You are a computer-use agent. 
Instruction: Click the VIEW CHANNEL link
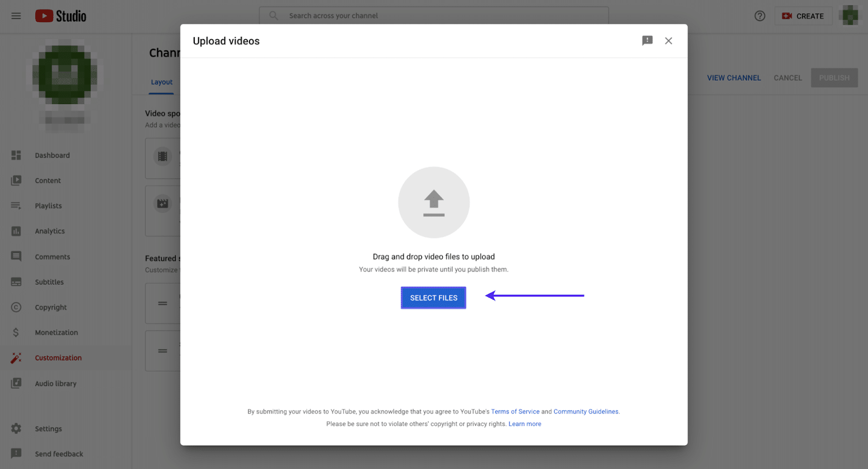[x=733, y=78]
